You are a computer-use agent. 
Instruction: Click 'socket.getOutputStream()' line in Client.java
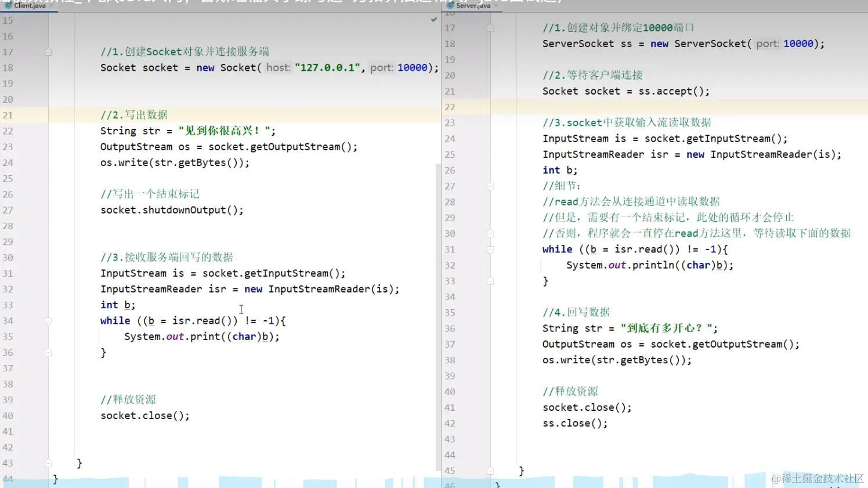(x=229, y=147)
